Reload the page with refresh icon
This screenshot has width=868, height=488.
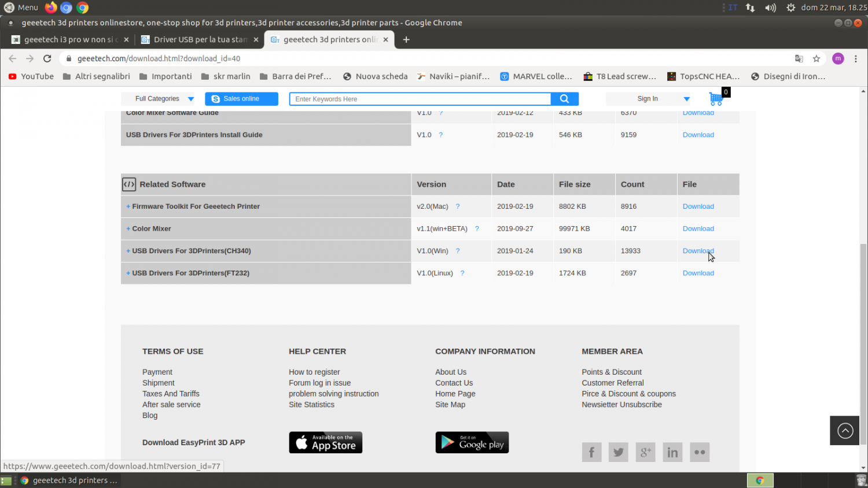(x=47, y=58)
